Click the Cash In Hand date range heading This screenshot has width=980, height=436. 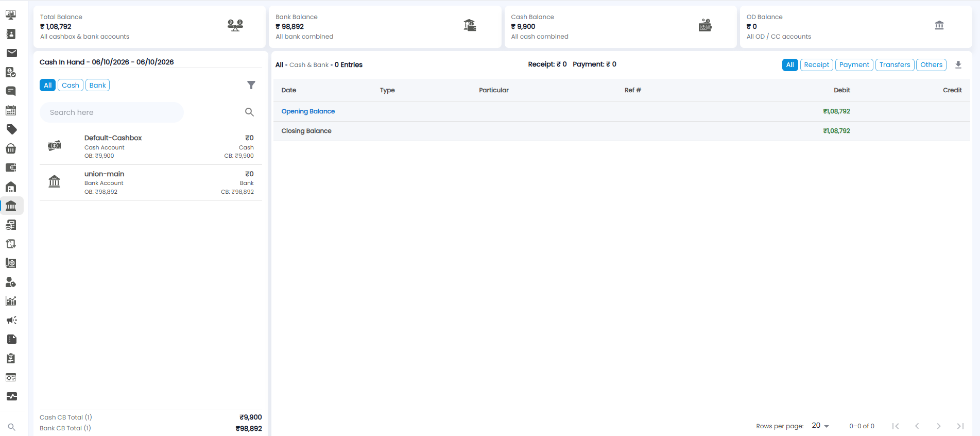[x=107, y=62]
